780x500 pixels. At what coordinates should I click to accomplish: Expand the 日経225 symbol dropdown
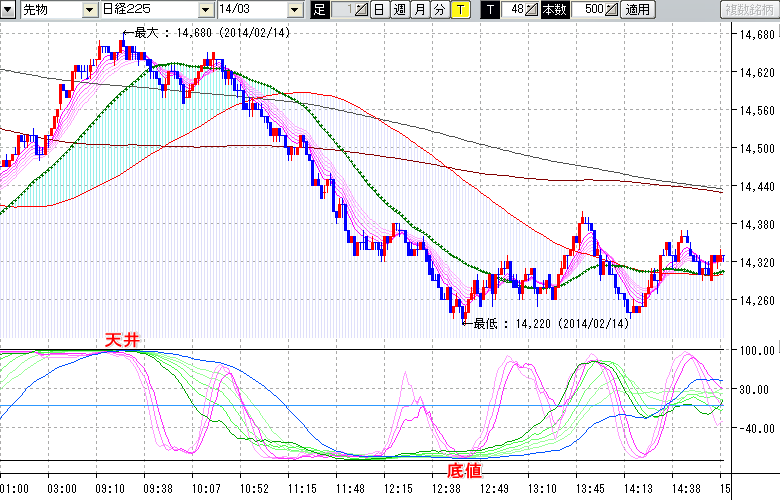pos(148,10)
